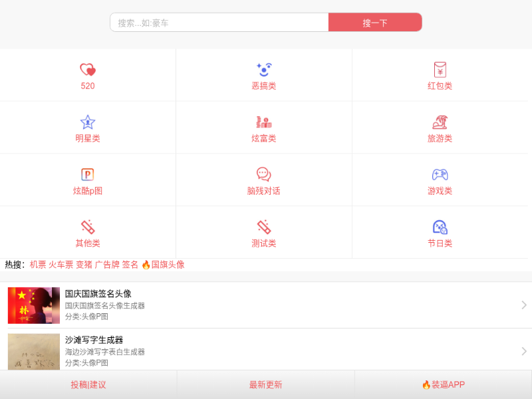Viewport: 532px width, 399px height.
Task: Open the 炫酷p图 icon
Action: pos(88,174)
